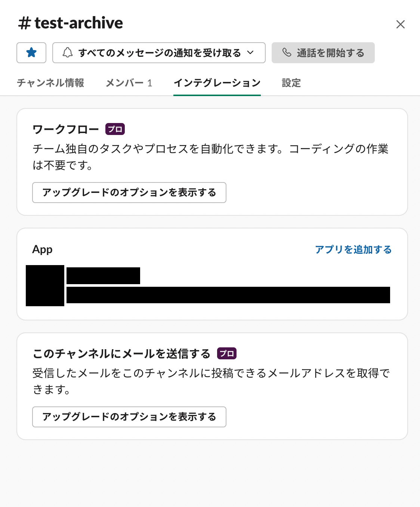The height and width of the screenshot is (507, 420).
Task: Toggle the star to unfavorite channel
Action: (31, 53)
